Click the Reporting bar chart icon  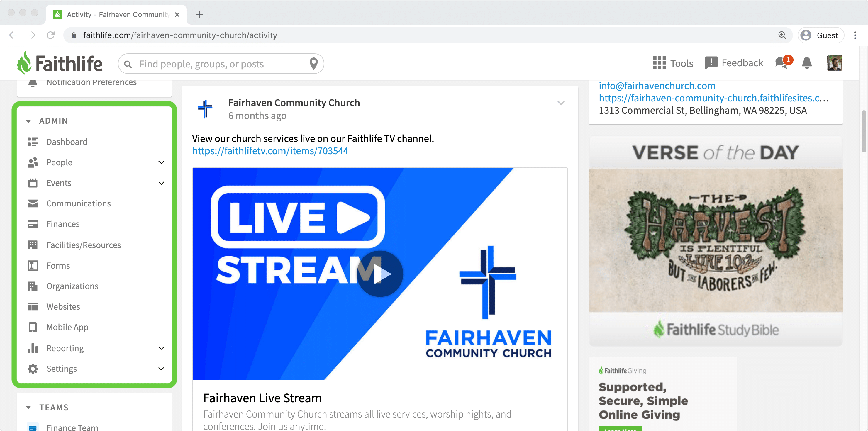coord(33,348)
